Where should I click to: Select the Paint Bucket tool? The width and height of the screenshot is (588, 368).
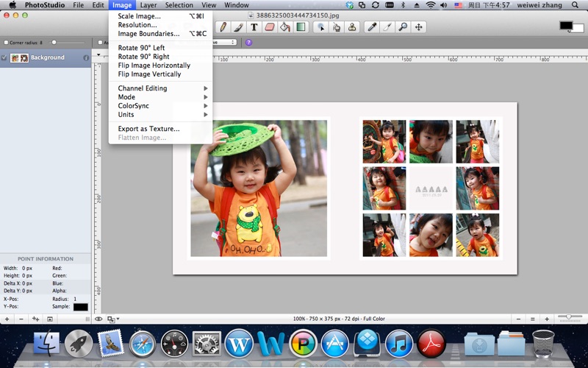[x=285, y=27]
